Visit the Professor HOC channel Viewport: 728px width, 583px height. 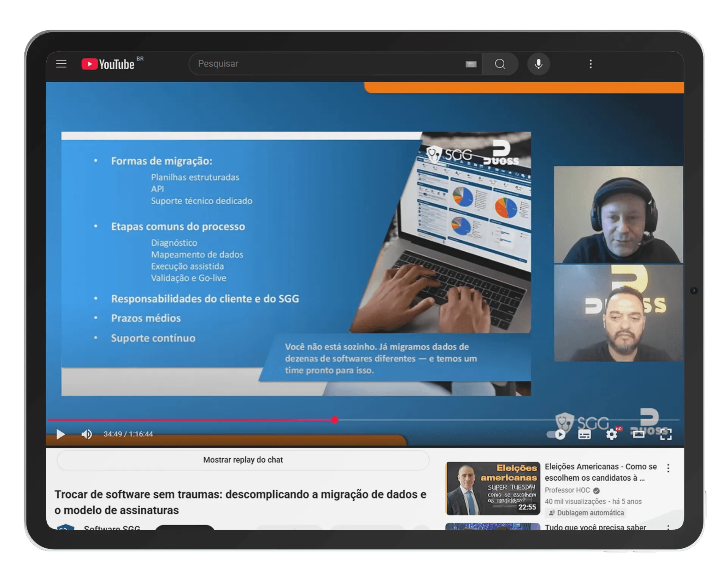567,490
